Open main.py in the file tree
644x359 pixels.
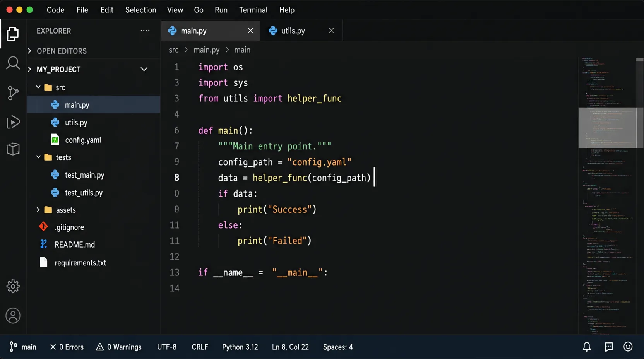(x=93, y=104)
